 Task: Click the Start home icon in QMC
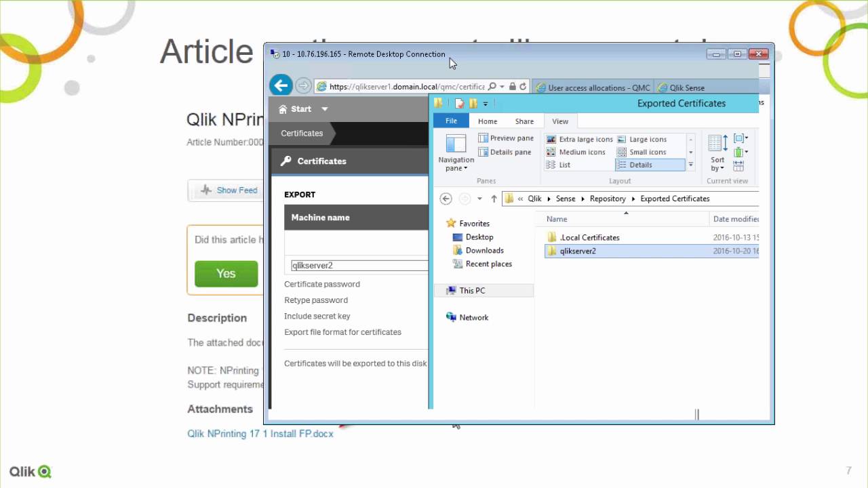pos(283,109)
